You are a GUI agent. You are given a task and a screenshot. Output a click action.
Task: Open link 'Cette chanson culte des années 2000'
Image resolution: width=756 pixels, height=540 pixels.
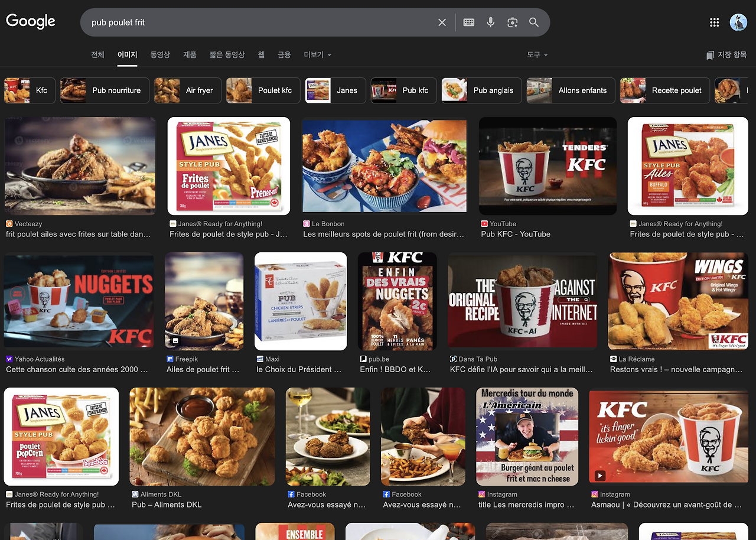coord(77,369)
